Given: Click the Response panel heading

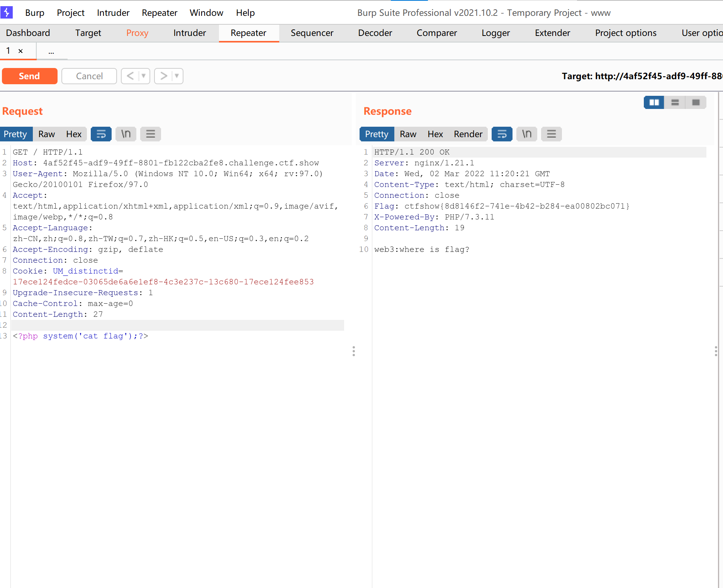Looking at the screenshot, I should tap(388, 111).
